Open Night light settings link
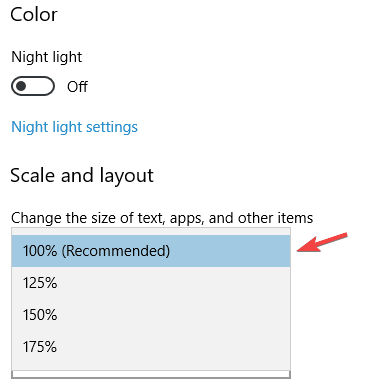 pyautogui.click(x=74, y=127)
